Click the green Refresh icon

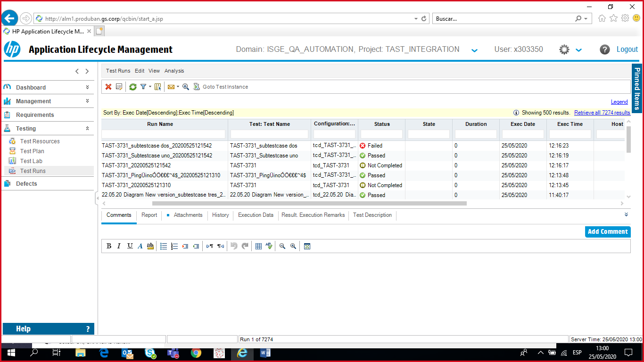click(x=133, y=87)
